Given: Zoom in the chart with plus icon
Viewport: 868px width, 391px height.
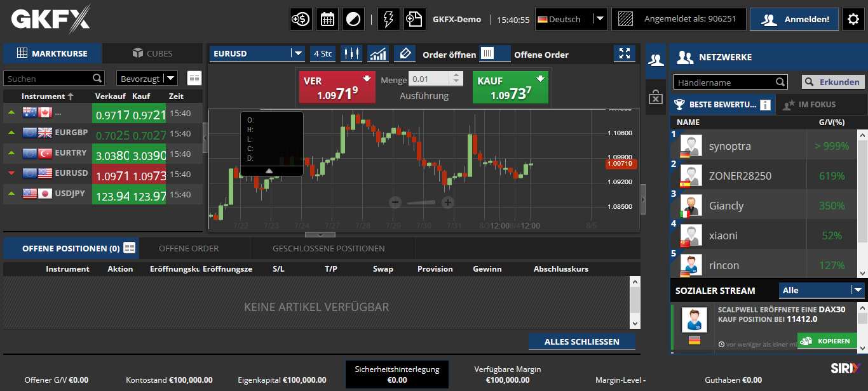Looking at the screenshot, I should (x=447, y=202).
